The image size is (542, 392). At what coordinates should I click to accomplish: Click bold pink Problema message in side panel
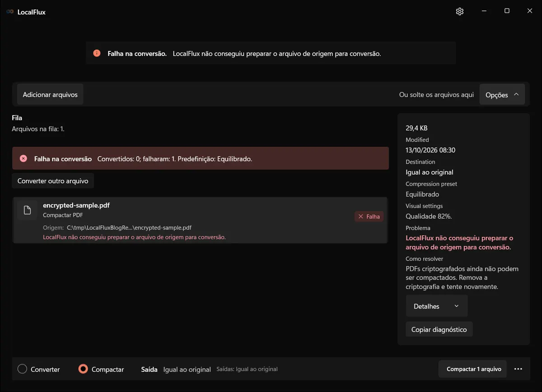click(459, 243)
